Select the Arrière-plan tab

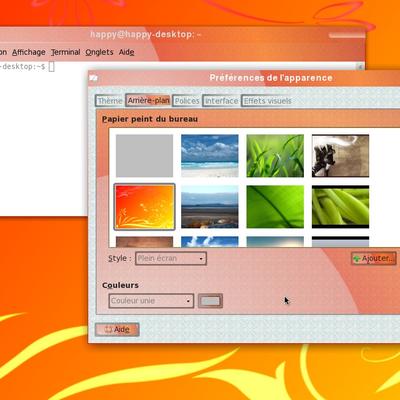tap(148, 100)
